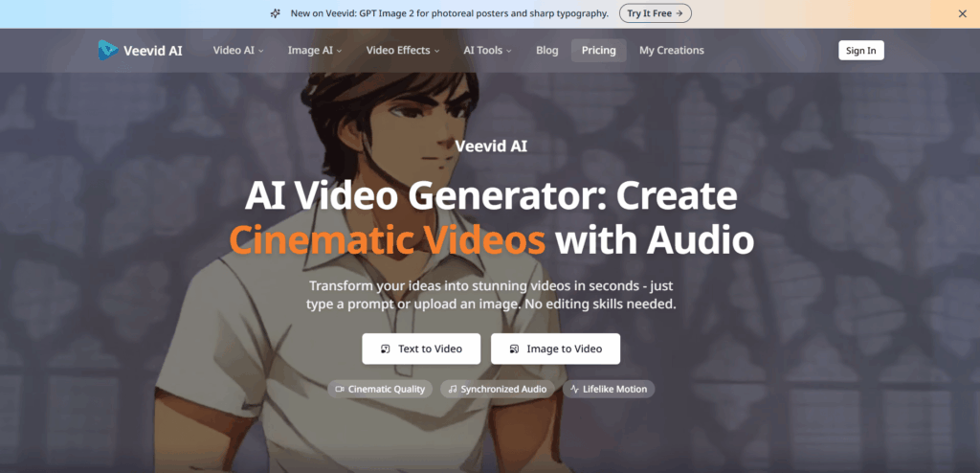The image size is (980, 473).
Task: Go to the Blog page
Action: (546, 51)
